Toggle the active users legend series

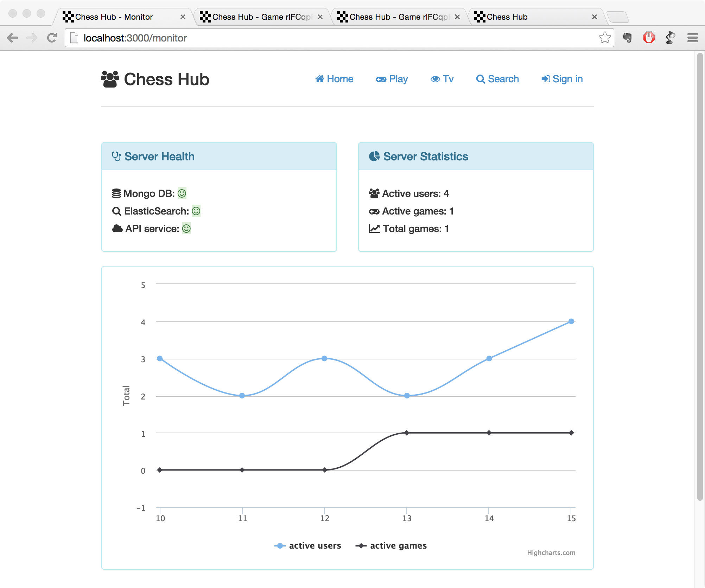coord(308,545)
